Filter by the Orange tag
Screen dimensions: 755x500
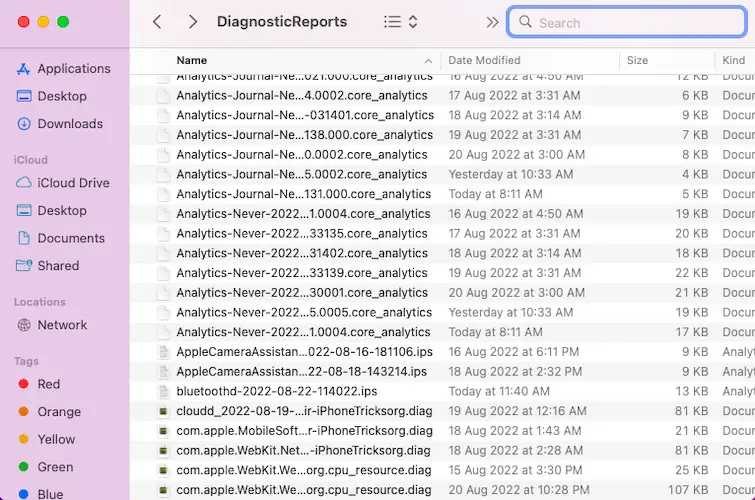pyautogui.click(x=59, y=412)
